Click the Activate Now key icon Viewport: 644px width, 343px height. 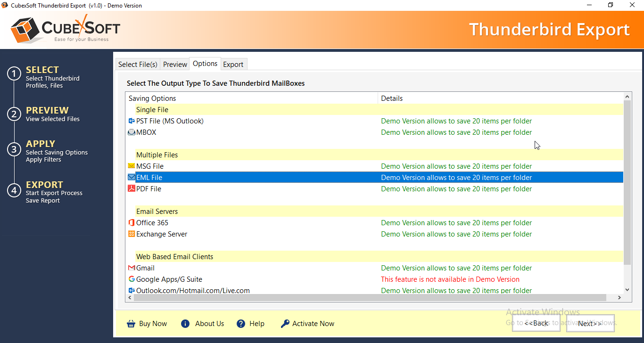(x=285, y=324)
